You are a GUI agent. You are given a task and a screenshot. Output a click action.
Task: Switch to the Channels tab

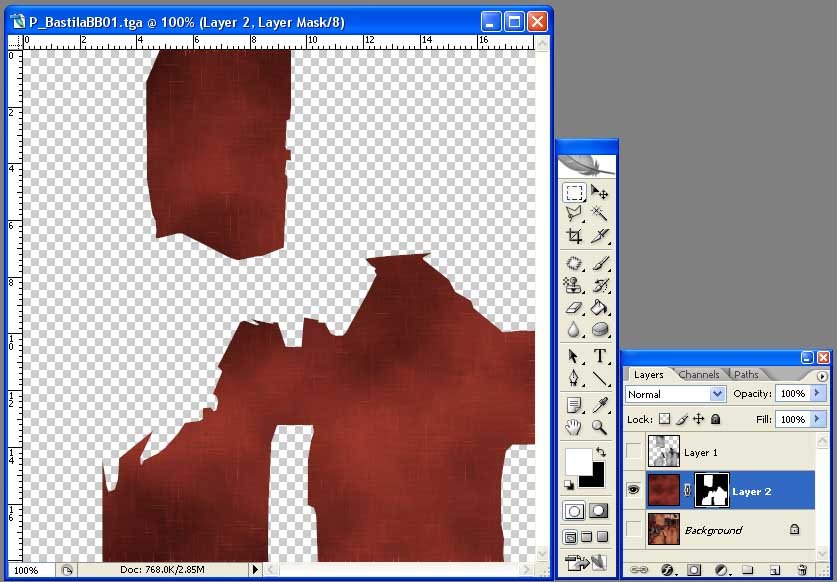click(699, 375)
